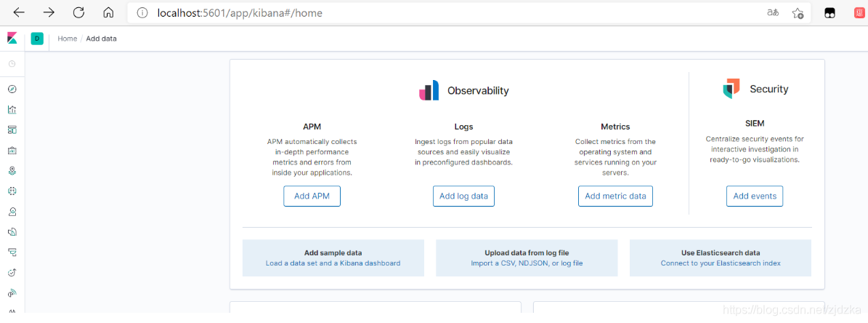The image size is (868, 323).
Task: Click the Add APM button
Action: (x=312, y=196)
